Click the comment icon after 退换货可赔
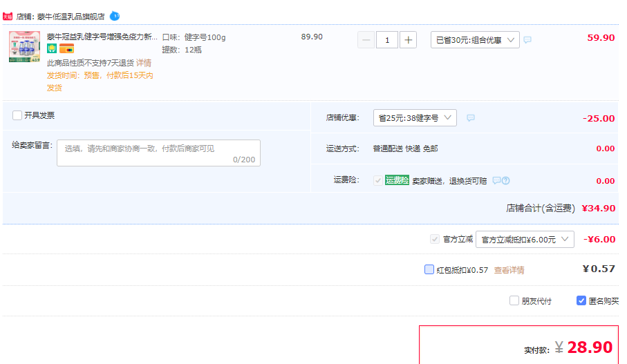The width and height of the screenshot is (627, 364). [x=496, y=180]
